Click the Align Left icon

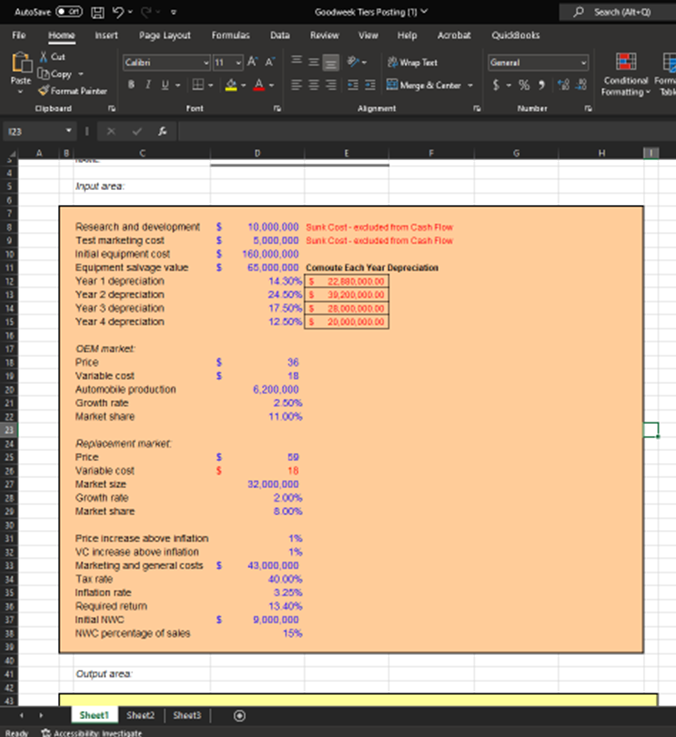click(296, 85)
